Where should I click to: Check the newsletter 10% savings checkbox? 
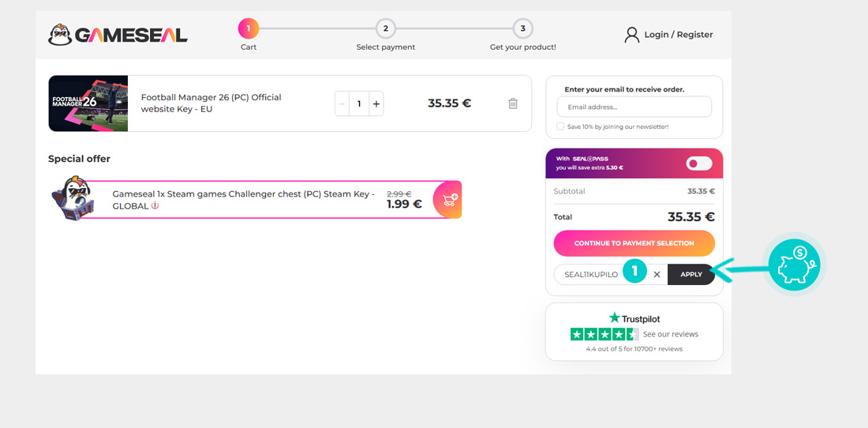[x=560, y=126]
